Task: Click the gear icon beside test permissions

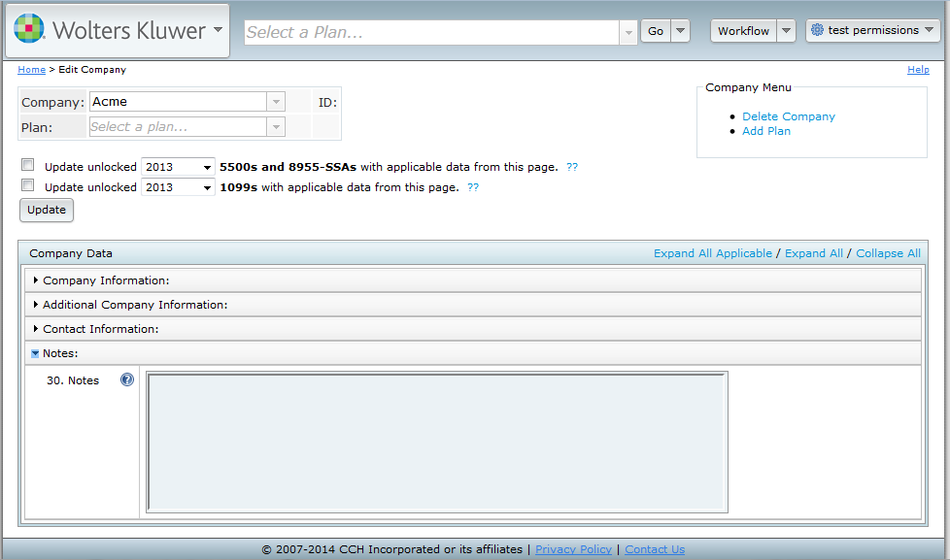Action: 817,30
